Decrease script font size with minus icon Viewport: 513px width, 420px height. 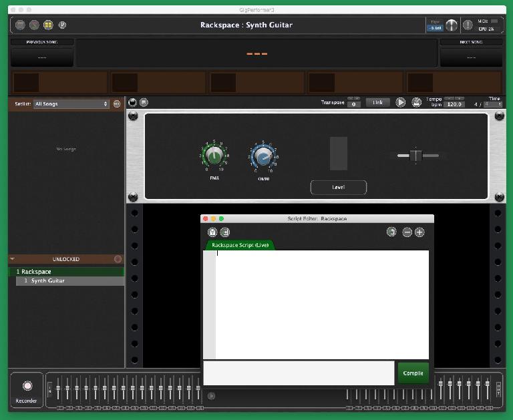click(407, 232)
